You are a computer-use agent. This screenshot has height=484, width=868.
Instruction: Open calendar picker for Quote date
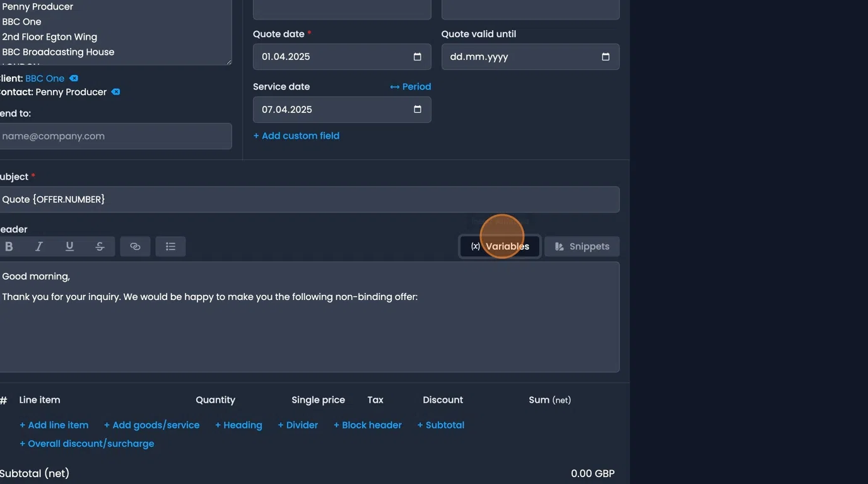417,57
